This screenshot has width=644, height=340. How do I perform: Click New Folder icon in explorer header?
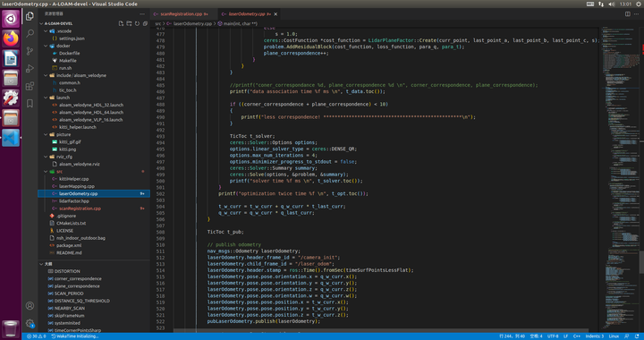coord(129,23)
